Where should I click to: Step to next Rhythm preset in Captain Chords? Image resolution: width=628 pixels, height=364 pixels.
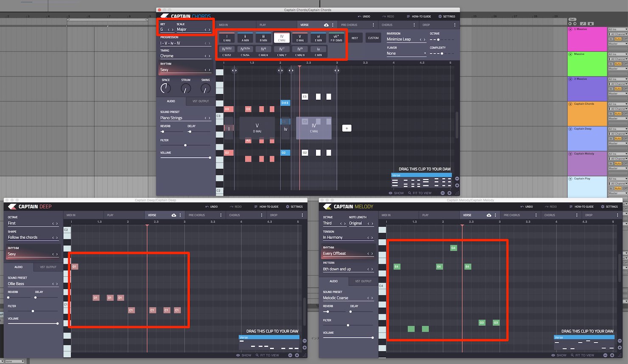point(210,70)
